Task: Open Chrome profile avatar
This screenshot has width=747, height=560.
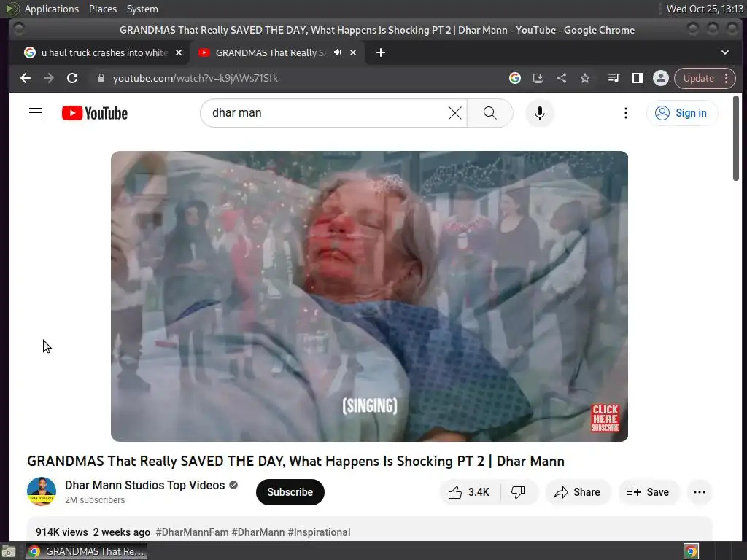Action: pos(661,78)
